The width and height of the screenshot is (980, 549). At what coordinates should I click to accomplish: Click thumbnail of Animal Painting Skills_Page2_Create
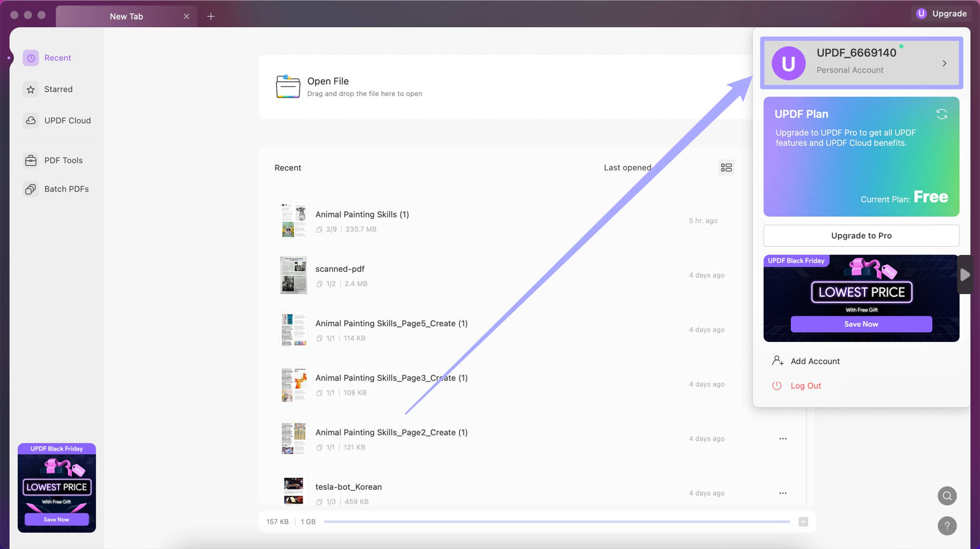pos(293,438)
